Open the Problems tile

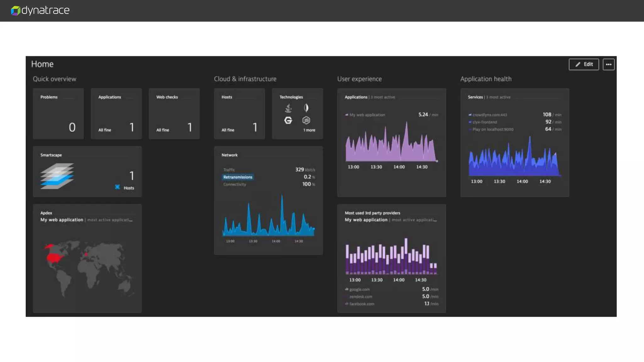[x=58, y=114]
